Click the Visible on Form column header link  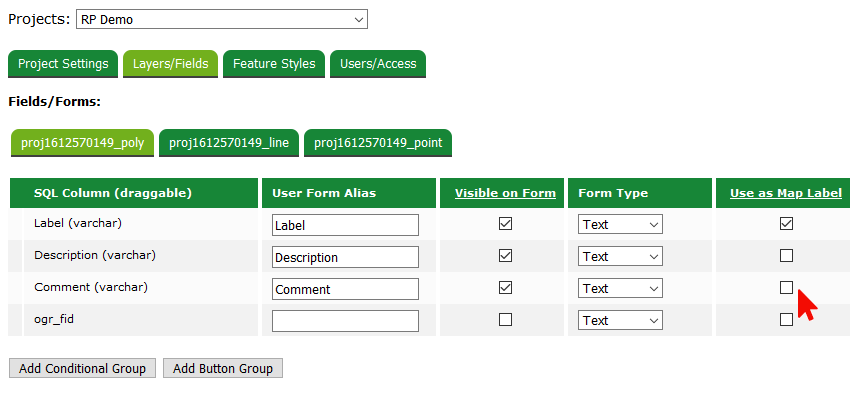[505, 193]
